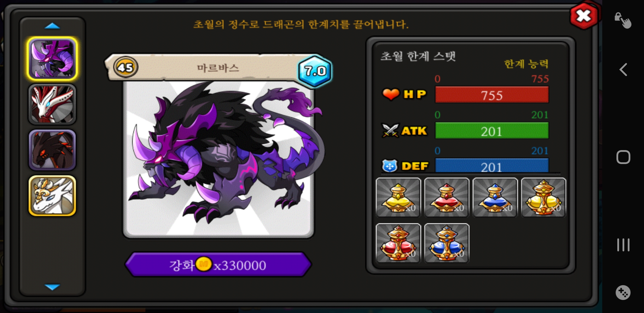Open the gamepad controller icon

point(623,292)
